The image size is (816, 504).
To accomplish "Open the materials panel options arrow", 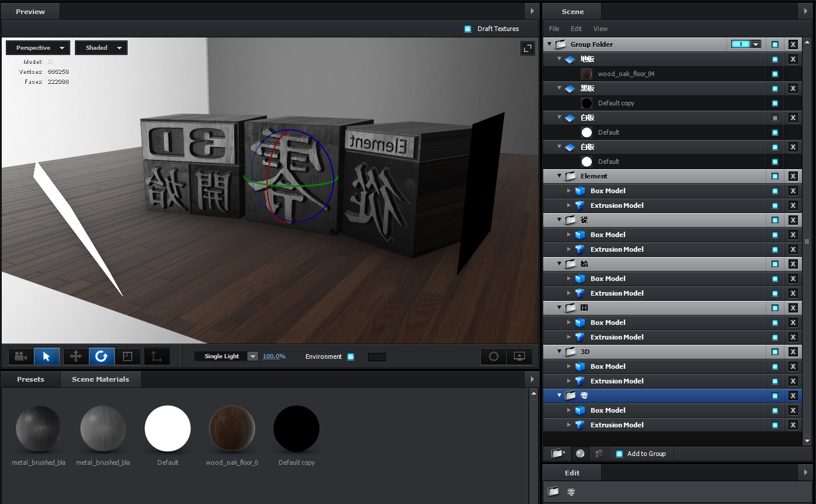I will click(x=532, y=379).
